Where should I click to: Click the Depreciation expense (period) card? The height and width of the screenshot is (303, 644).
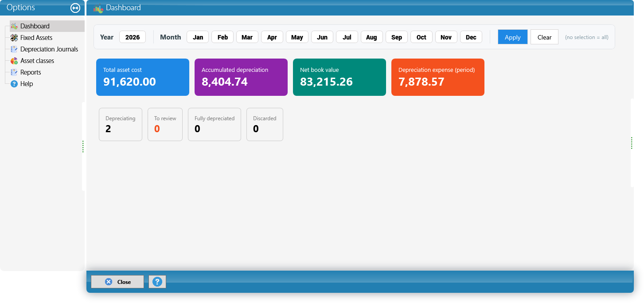click(438, 77)
